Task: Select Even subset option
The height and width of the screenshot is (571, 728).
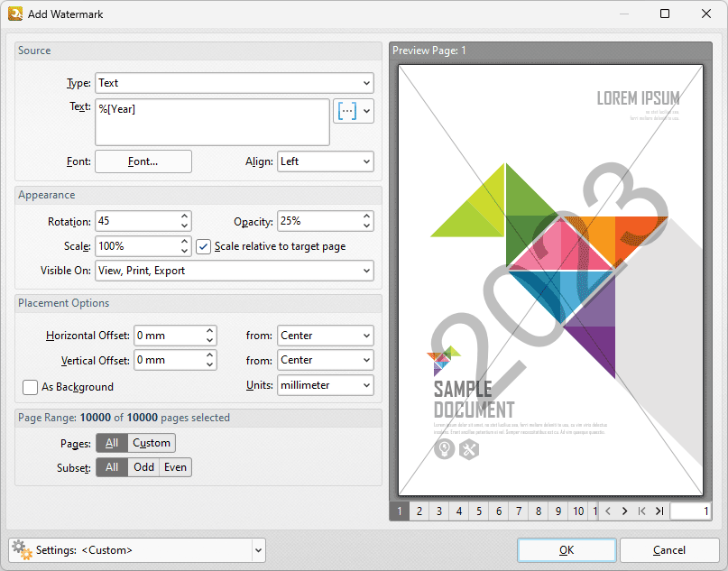Action: (x=175, y=467)
